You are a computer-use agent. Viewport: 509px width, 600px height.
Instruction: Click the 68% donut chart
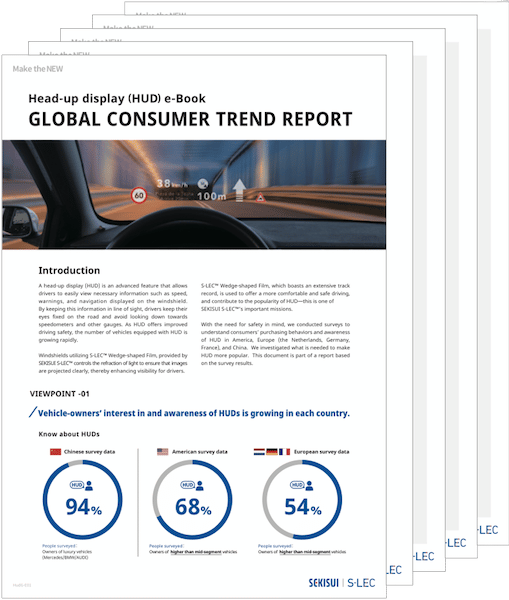pyautogui.click(x=193, y=500)
